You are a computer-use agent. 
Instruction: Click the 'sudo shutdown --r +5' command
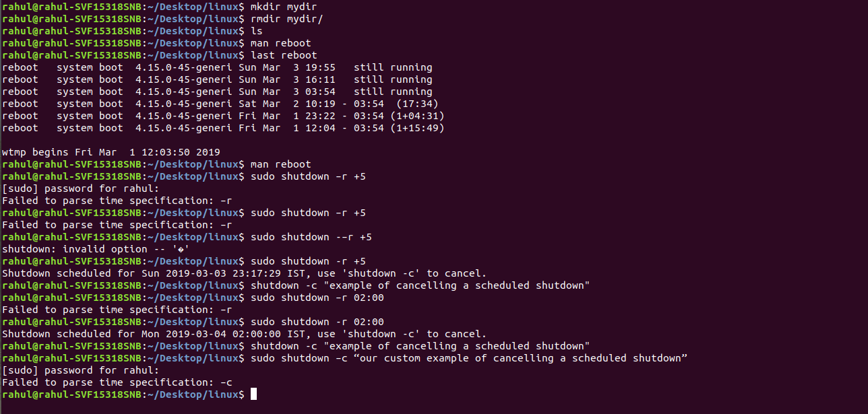(x=311, y=237)
